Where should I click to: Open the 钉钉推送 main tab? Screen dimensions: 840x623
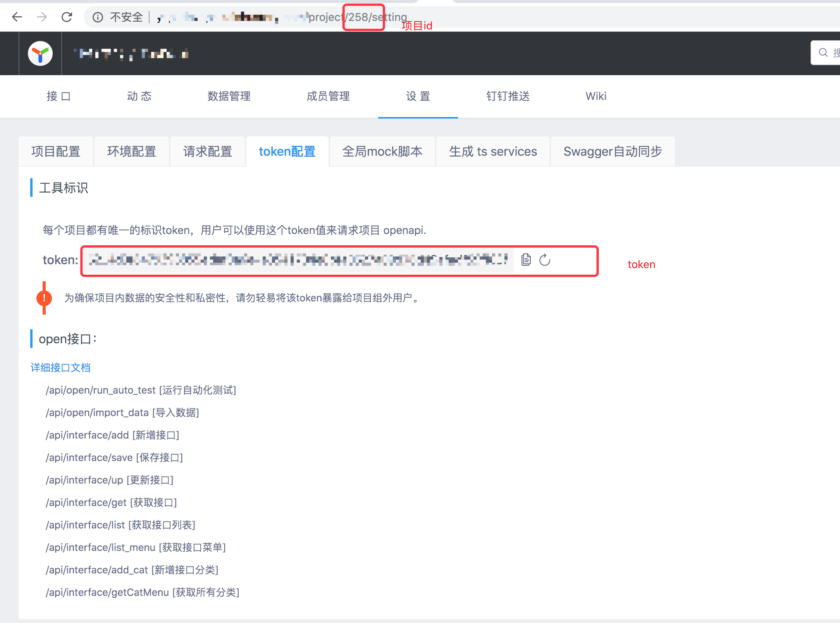(508, 96)
